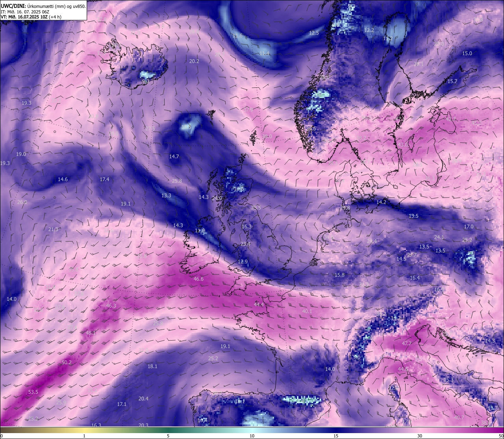Image resolution: width=504 pixels, height=439 pixels.
Task: Click the 44.6 value label
Action: (402, 369)
